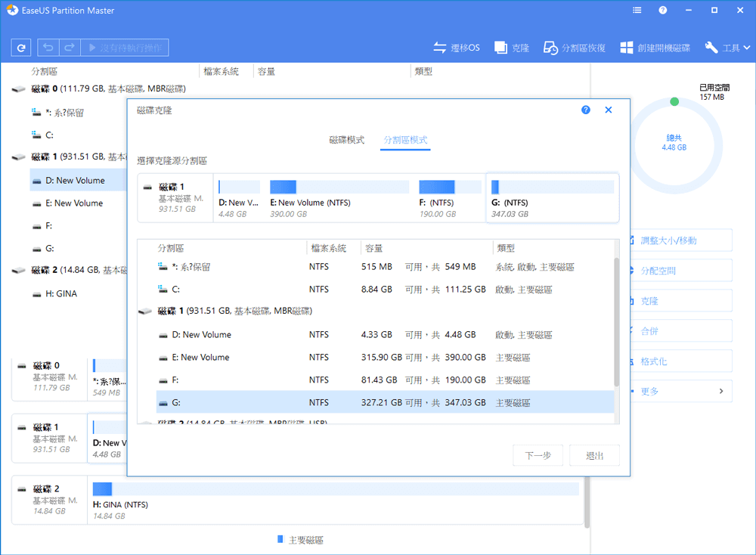756x555 pixels.
Task: Click the 磁碟 1 931.51 GB disk map label at bottom
Action: [50, 438]
